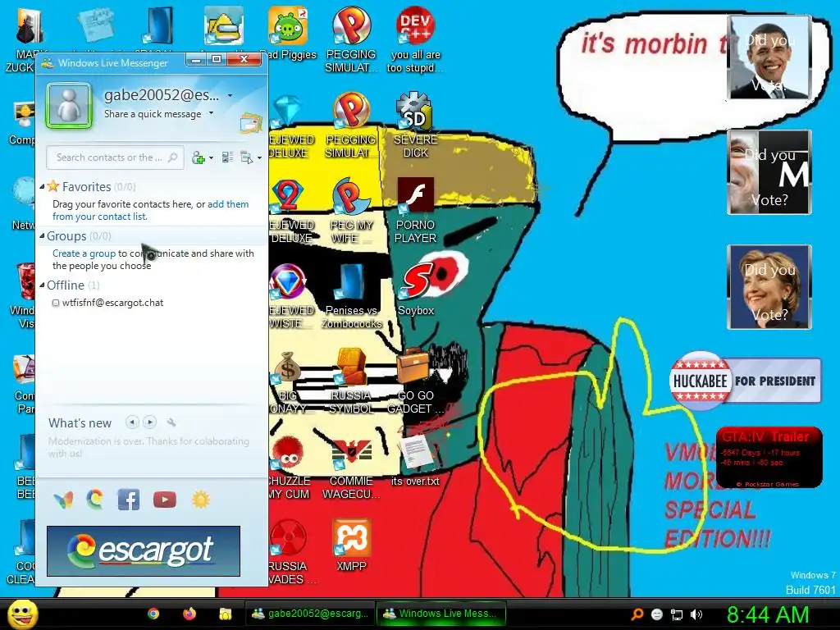The image size is (840, 630).
Task: Select the wtfisfnf@escargot.chat contact
Action: (112, 303)
